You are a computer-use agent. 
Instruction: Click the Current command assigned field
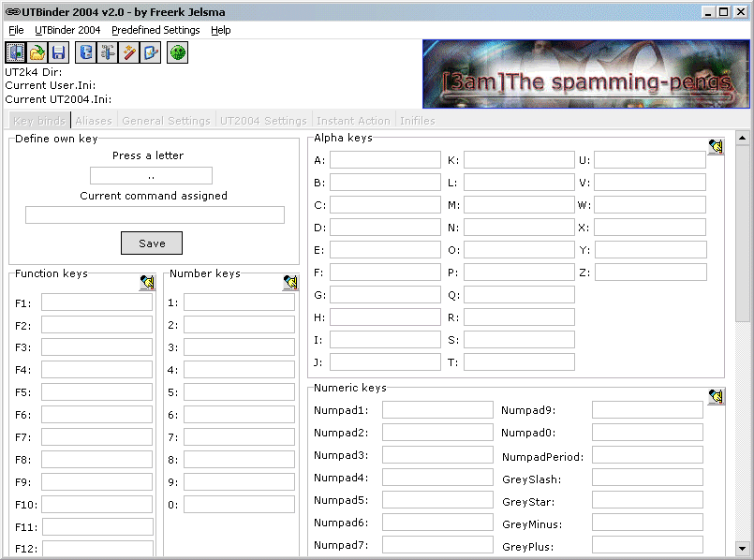[x=155, y=214]
